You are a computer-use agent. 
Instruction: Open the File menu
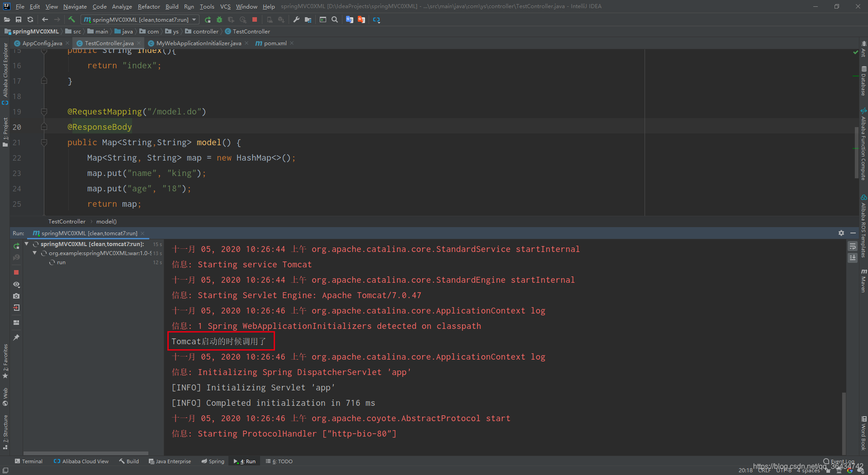coord(20,6)
